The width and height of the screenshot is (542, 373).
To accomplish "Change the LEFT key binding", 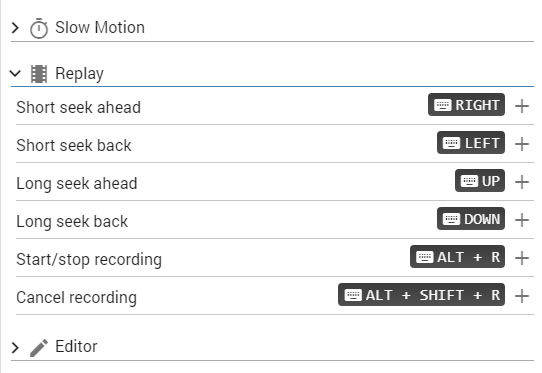I will click(x=471, y=143).
